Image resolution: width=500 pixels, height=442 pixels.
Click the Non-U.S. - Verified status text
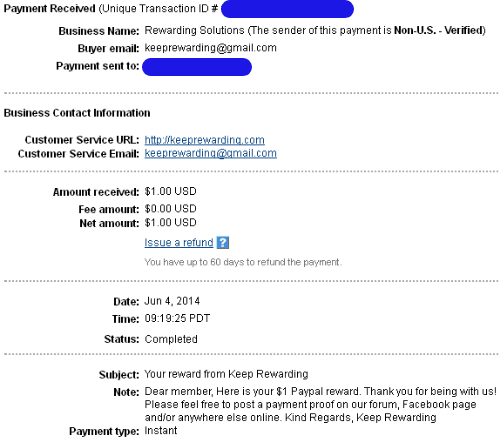[x=438, y=30]
